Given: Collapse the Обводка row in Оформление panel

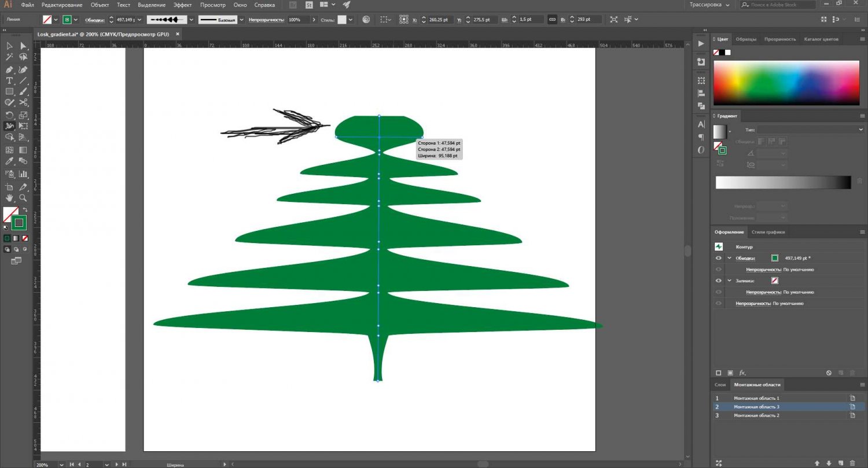Looking at the screenshot, I should coord(729,258).
